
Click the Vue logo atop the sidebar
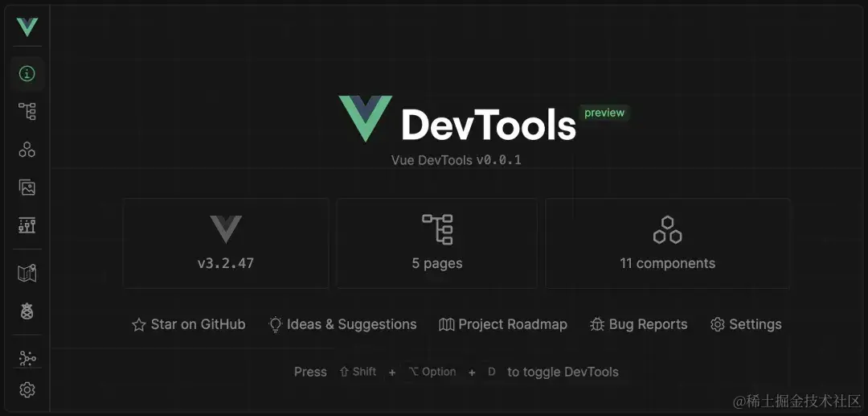(x=27, y=27)
